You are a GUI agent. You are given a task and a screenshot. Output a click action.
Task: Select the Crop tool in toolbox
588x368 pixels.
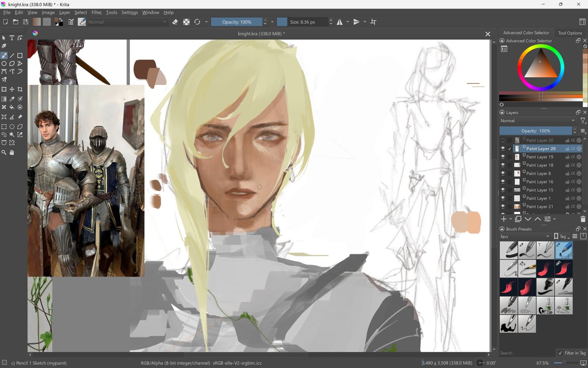(20, 89)
